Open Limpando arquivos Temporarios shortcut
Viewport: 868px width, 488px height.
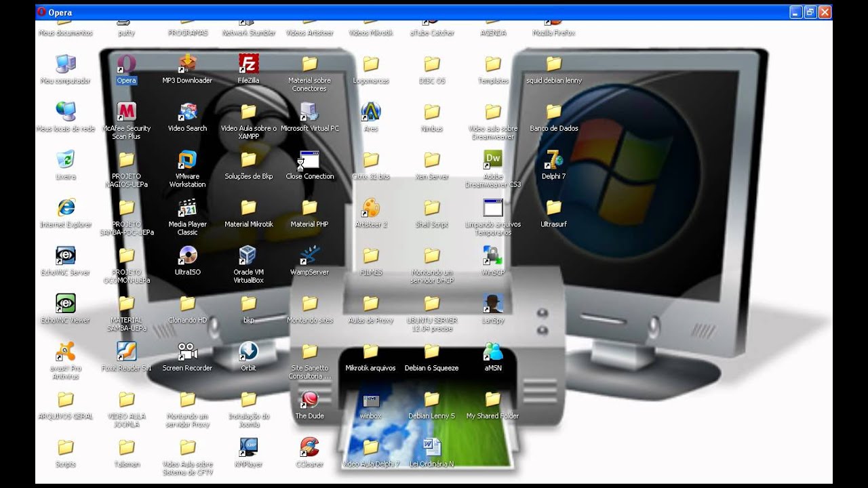[x=493, y=208]
